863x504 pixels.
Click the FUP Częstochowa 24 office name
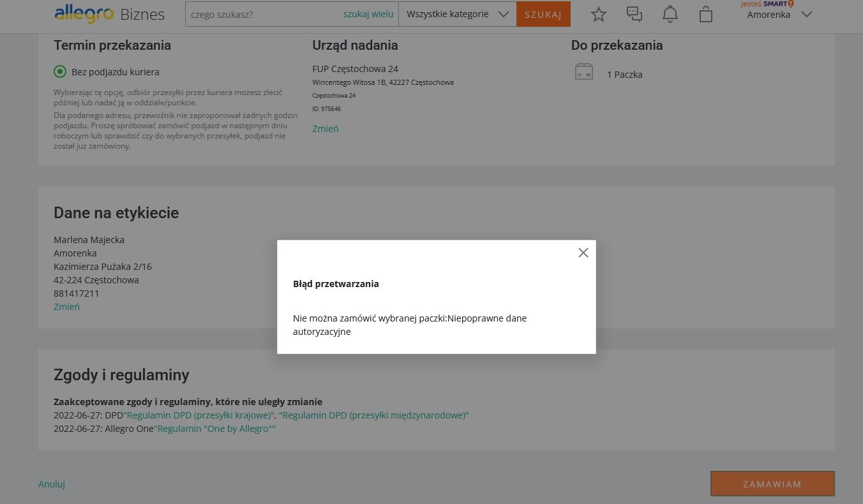tap(356, 69)
